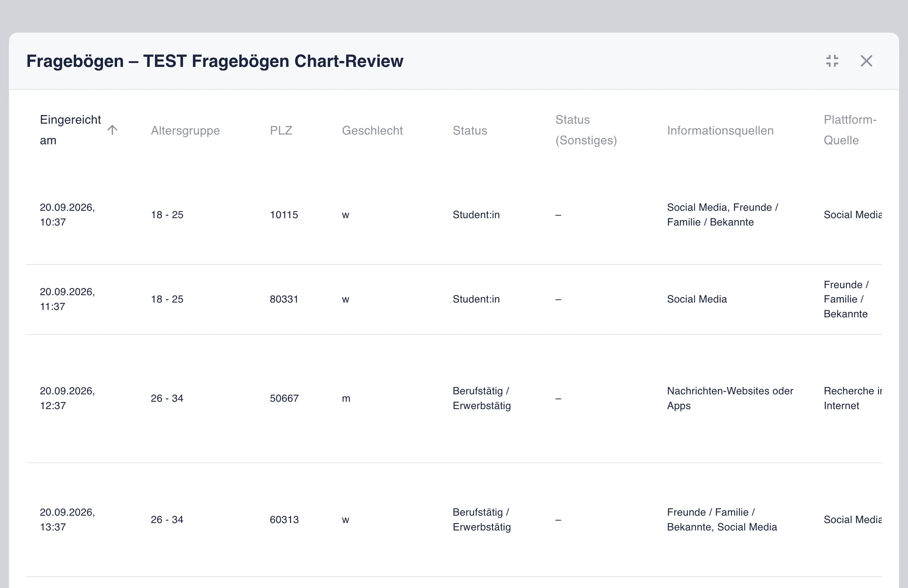
Task: Click PLZ value 50667
Action: point(284,398)
